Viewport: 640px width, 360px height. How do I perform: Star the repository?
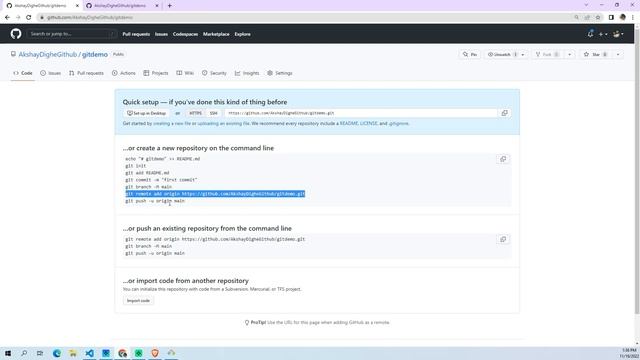pyautogui.click(x=596, y=55)
